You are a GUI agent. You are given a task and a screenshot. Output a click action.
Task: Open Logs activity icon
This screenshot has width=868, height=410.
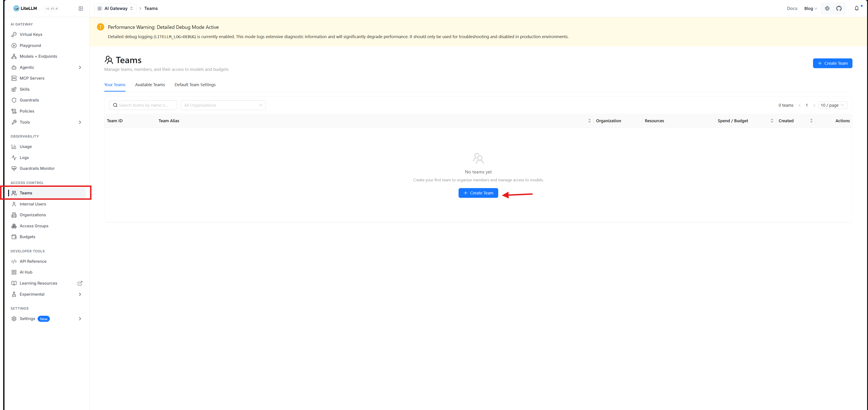coord(14,157)
